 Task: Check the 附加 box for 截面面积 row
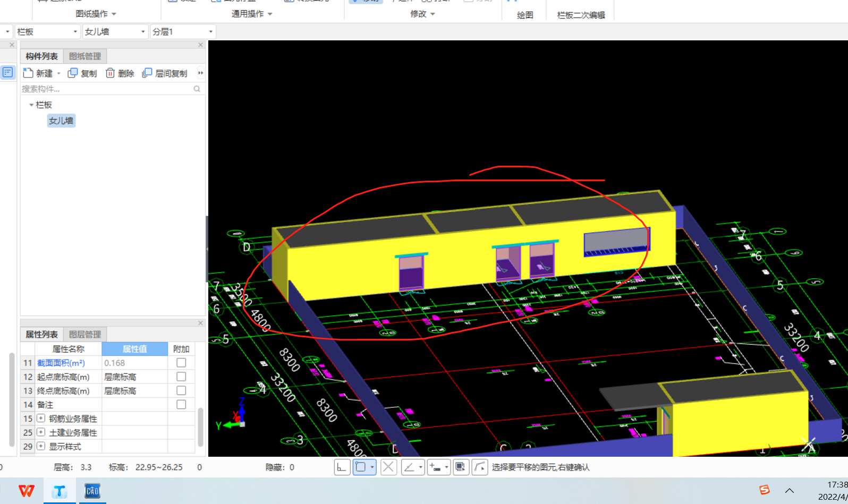pyautogui.click(x=181, y=363)
